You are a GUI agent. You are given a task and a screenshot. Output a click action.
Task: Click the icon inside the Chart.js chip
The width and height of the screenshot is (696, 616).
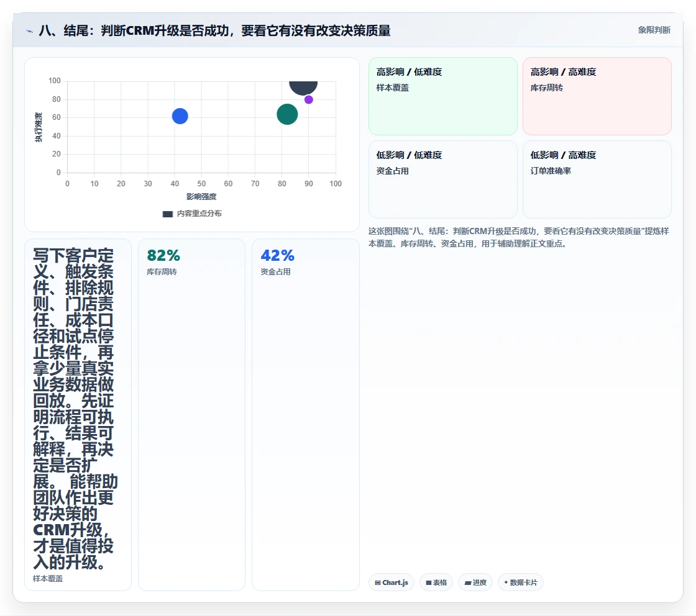click(378, 582)
